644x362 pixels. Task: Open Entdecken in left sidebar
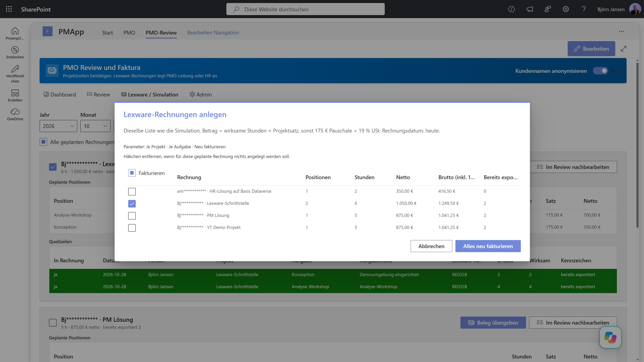(15, 53)
